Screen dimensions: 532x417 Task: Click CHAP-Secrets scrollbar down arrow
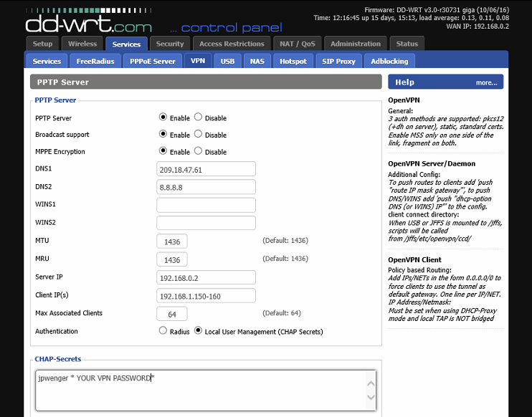pyautogui.click(x=371, y=397)
